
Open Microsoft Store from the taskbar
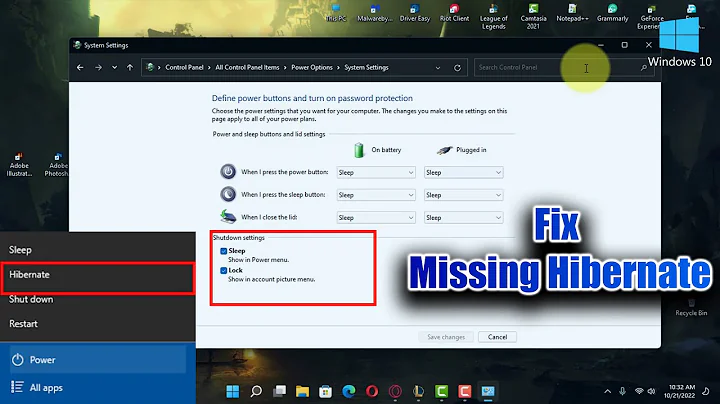click(x=326, y=391)
